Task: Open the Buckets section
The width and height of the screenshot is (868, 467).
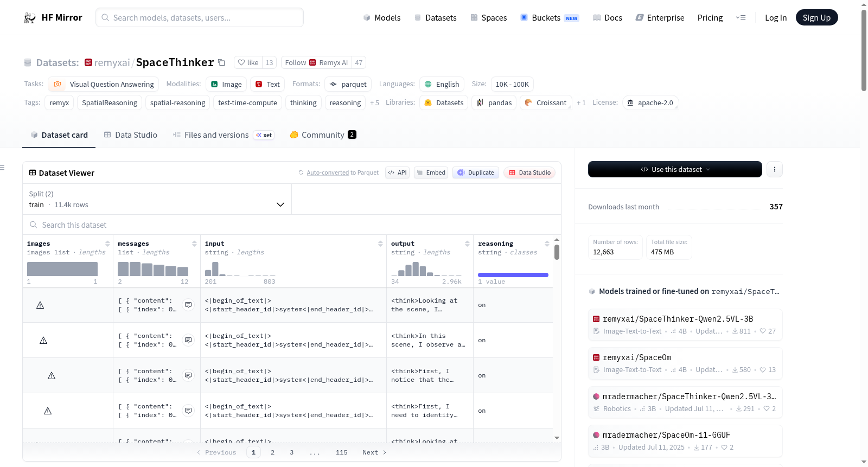Action: [x=550, y=18]
